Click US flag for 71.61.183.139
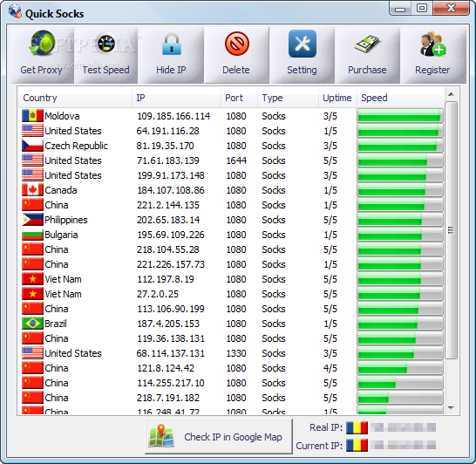This screenshot has height=464, width=476. tap(32, 160)
